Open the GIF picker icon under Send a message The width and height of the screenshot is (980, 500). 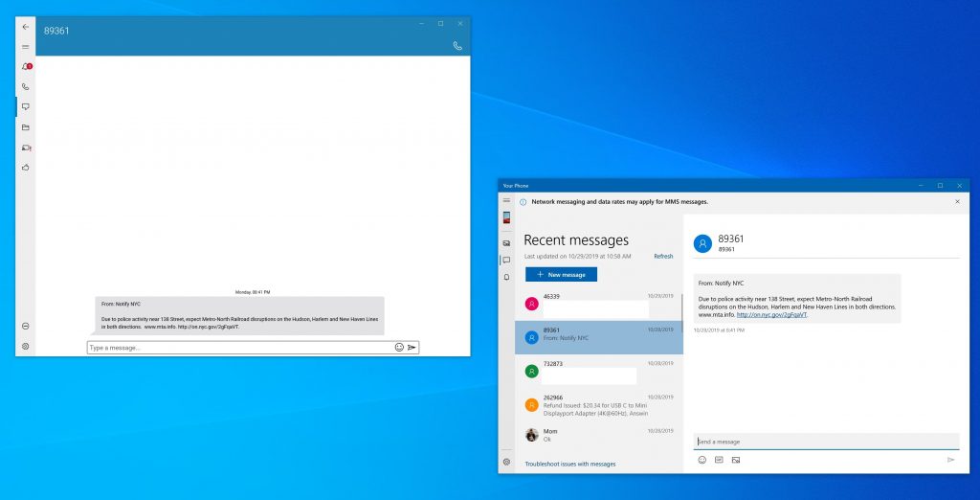pos(719,460)
